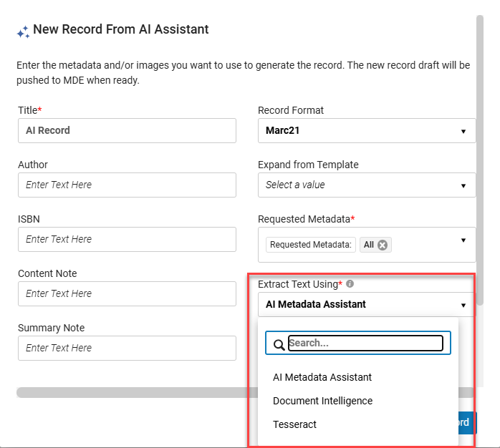
Task: Select AI Metadata Assistant option
Action: 322,377
